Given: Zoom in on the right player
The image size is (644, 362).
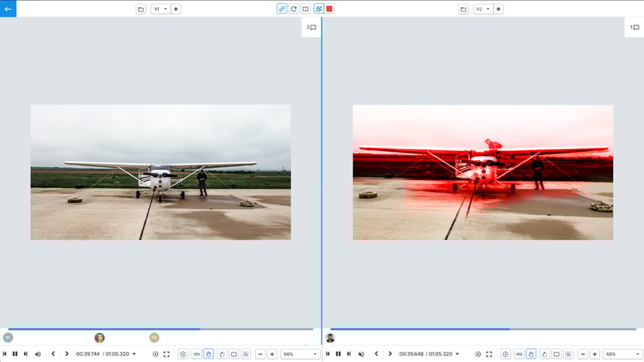Looking at the screenshot, I should pyautogui.click(x=595, y=354).
